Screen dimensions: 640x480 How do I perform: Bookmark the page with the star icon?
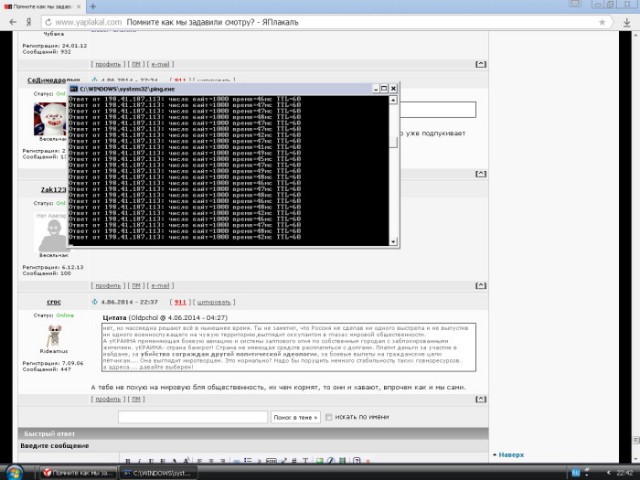(x=602, y=22)
